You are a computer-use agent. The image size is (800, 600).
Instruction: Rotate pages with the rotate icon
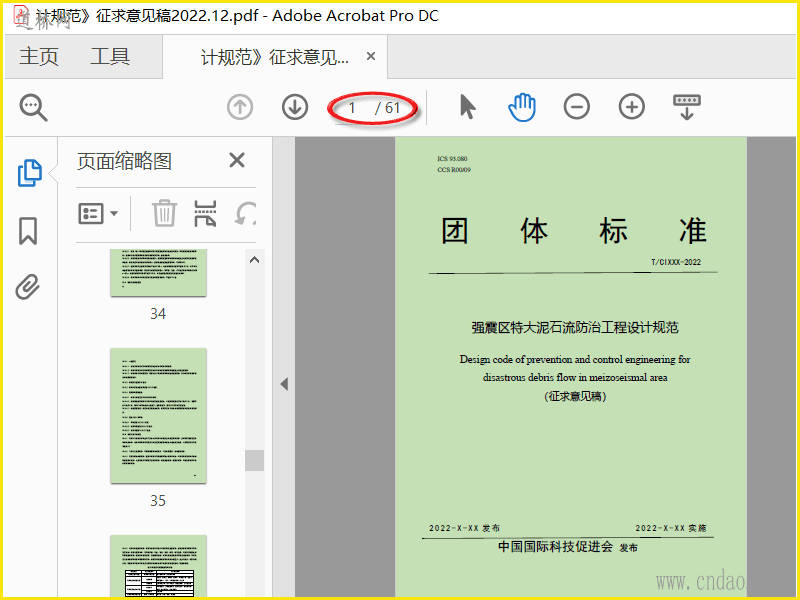(x=245, y=213)
